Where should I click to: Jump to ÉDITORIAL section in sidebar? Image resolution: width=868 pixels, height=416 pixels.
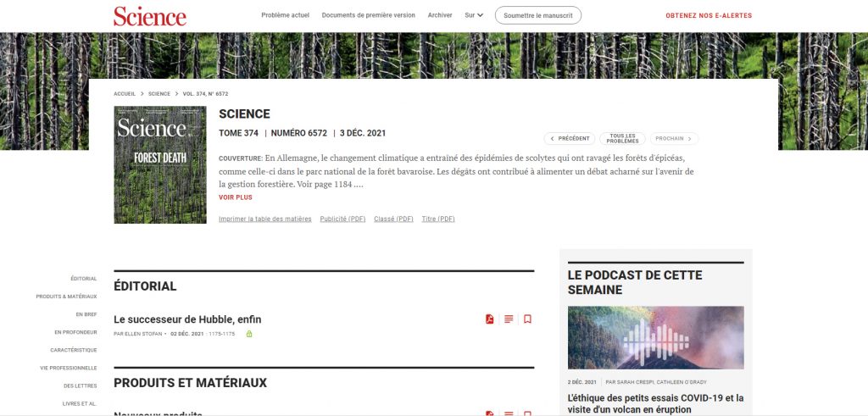click(x=84, y=279)
